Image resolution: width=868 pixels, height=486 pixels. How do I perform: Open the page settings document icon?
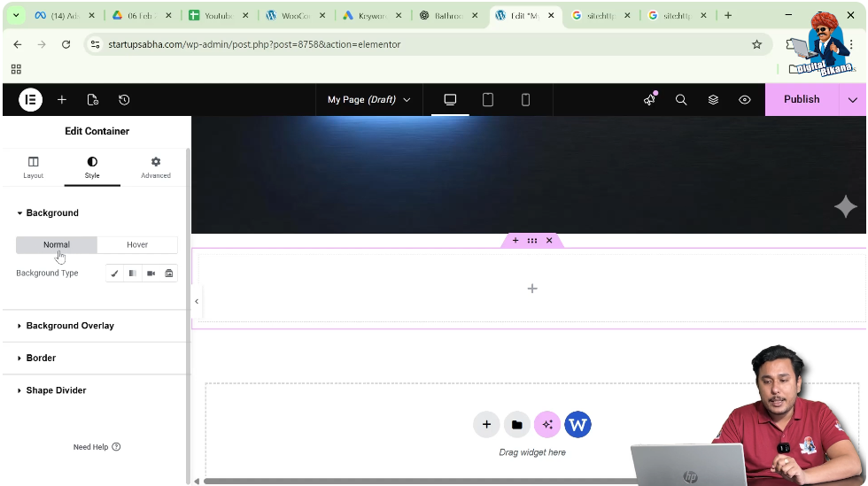tap(93, 100)
